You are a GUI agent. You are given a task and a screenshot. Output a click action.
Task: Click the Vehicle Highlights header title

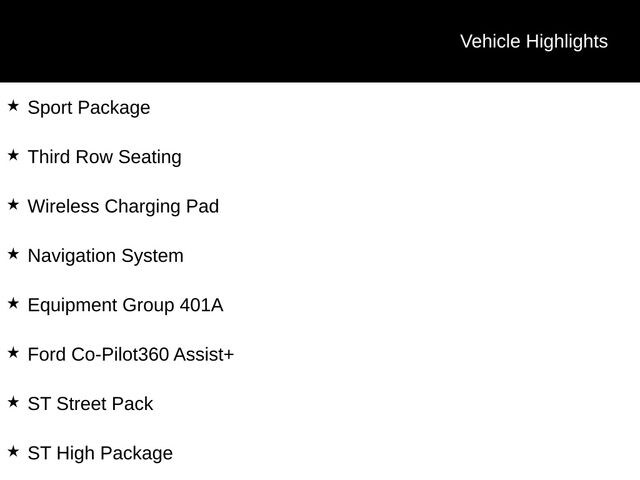[533, 41]
